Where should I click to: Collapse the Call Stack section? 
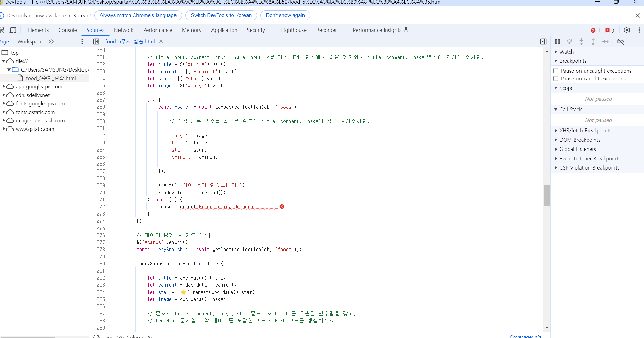(556, 110)
